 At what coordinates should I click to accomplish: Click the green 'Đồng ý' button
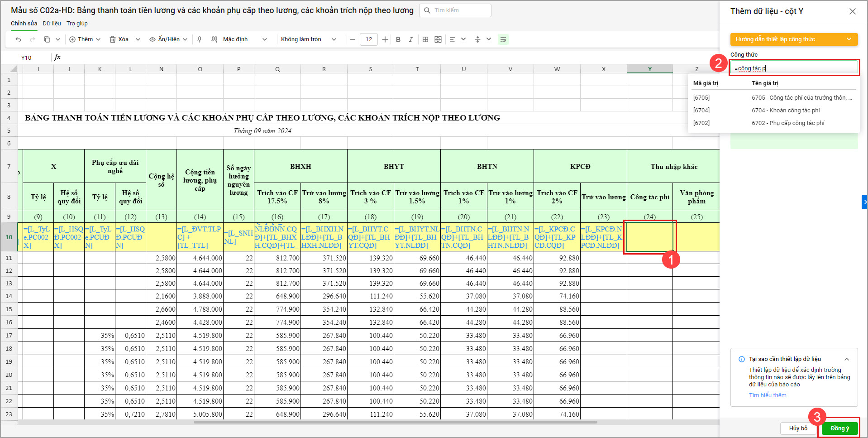(839, 428)
